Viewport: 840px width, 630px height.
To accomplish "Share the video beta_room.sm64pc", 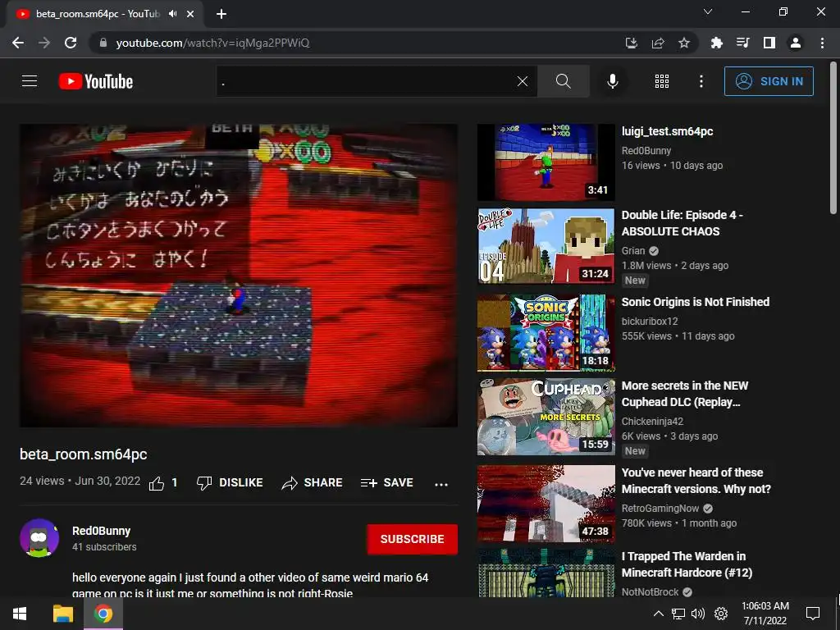I will pos(312,482).
